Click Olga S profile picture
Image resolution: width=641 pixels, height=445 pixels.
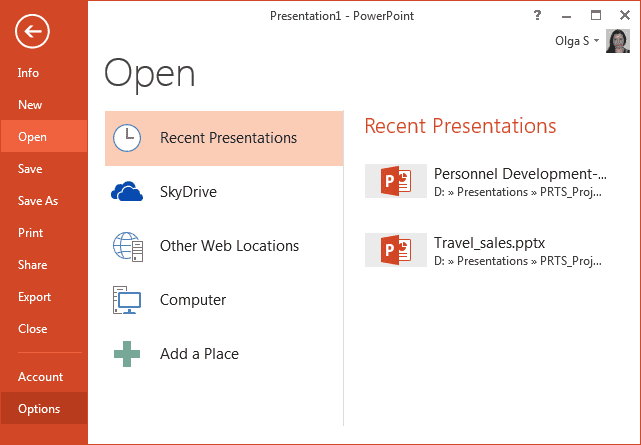pos(618,41)
